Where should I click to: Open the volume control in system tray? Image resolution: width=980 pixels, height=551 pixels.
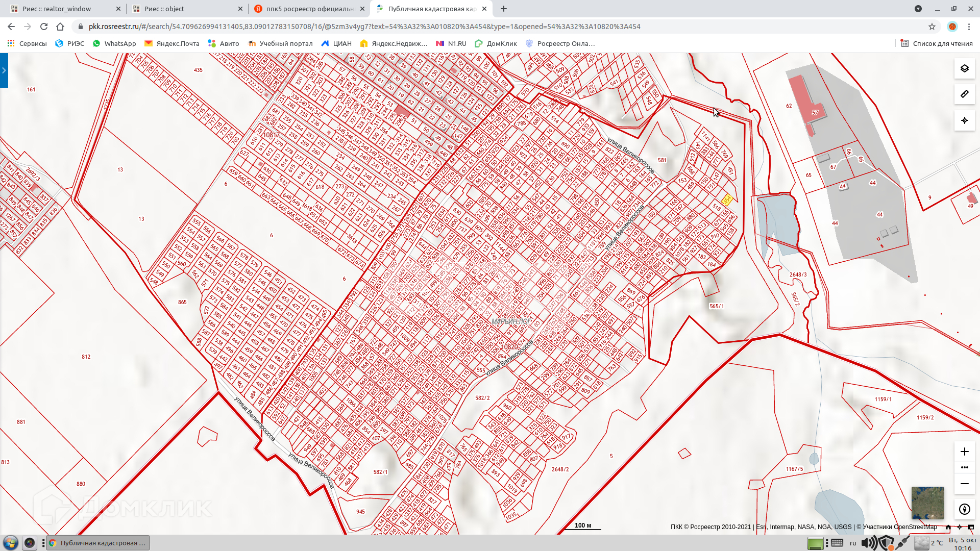point(868,543)
